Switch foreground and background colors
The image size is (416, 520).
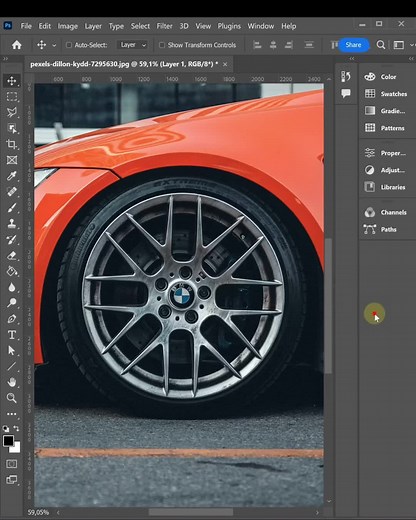click(16, 428)
